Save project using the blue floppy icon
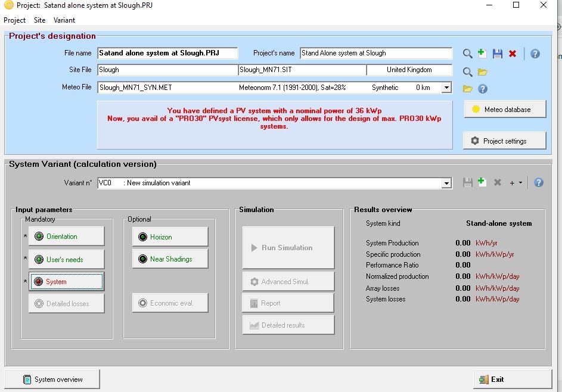562x392 pixels. coord(498,54)
